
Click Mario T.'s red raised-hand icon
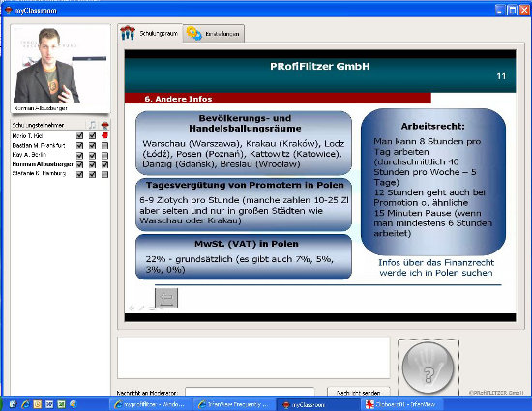[x=104, y=135]
